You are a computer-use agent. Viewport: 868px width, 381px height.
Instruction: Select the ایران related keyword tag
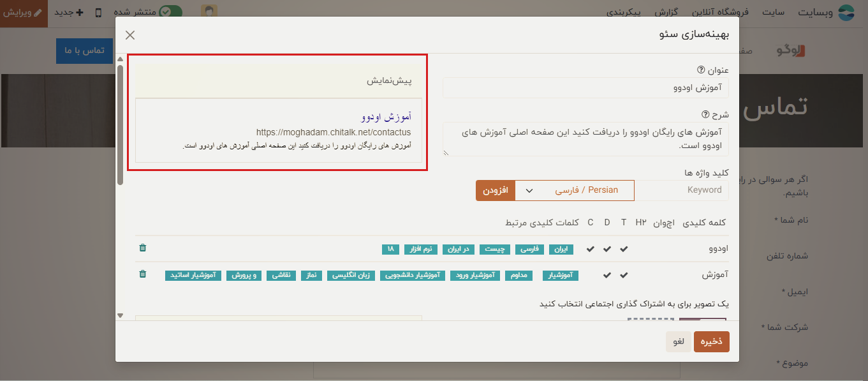coord(561,249)
